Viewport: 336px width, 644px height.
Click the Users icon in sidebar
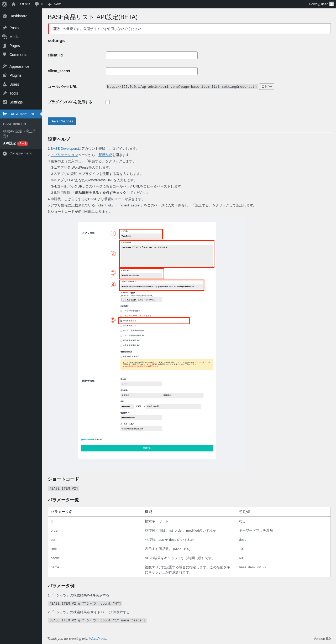5,84
